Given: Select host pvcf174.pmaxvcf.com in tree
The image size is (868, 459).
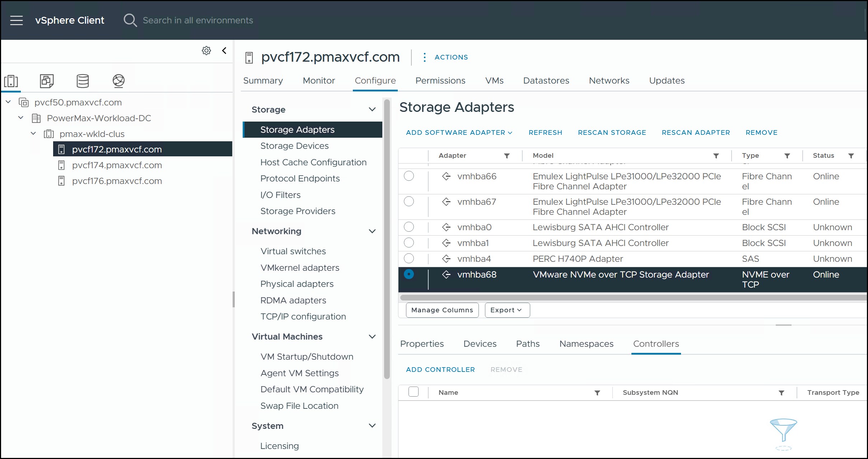Looking at the screenshot, I should [117, 165].
